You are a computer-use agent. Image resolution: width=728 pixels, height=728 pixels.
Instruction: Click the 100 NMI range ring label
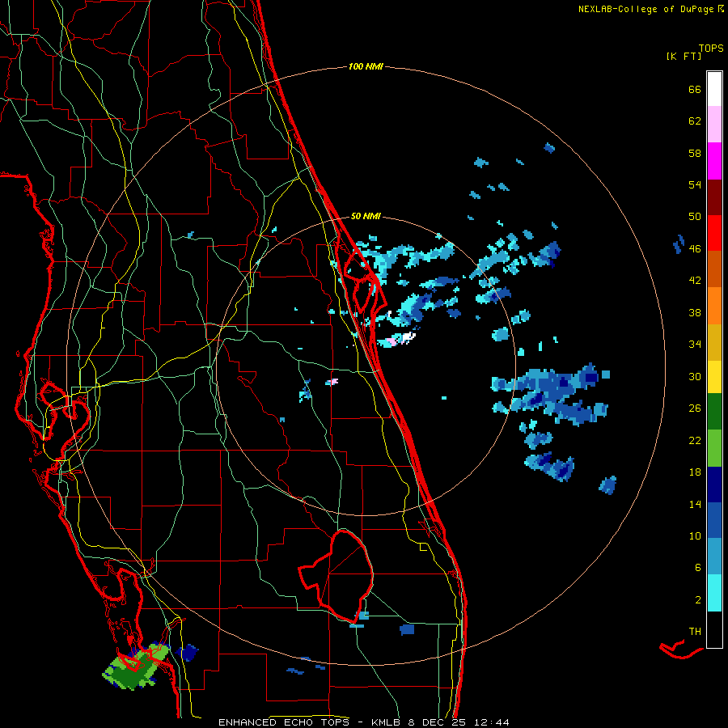[x=366, y=67]
